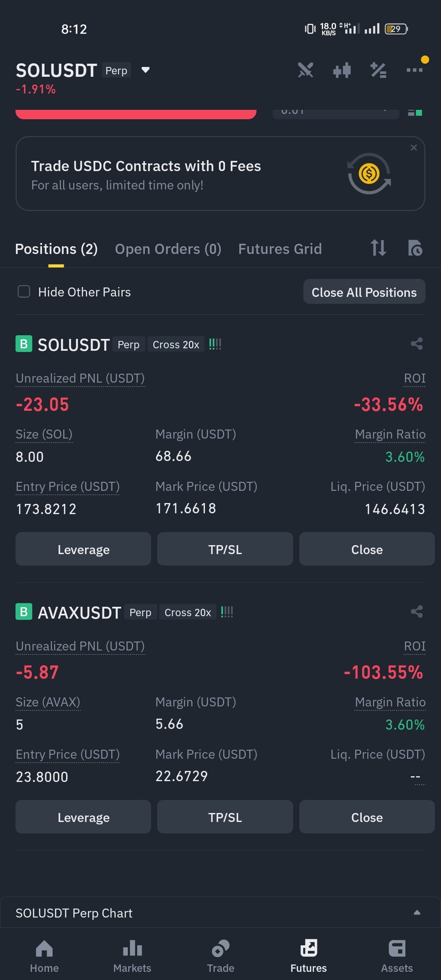
Task: Go to Assets wallet tab
Action: (x=397, y=956)
